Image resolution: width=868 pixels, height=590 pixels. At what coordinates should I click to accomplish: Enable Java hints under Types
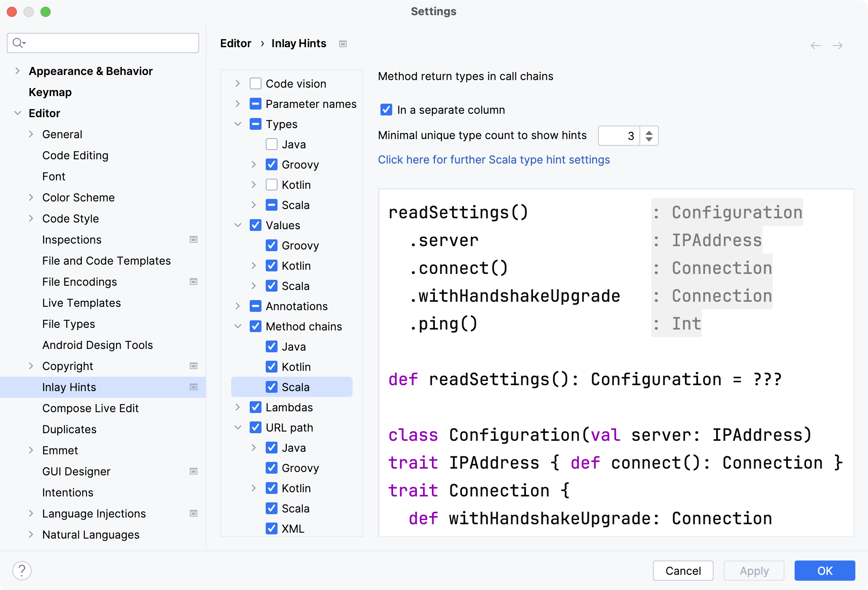tap(271, 144)
